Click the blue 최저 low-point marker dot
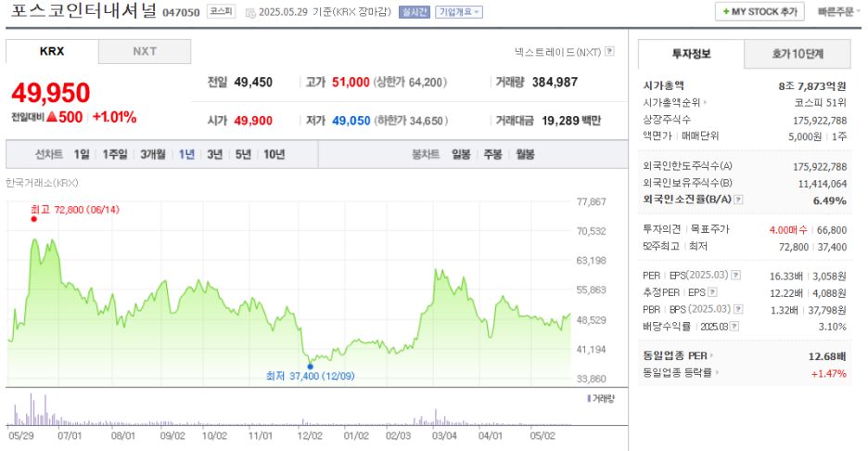 (x=310, y=367)
